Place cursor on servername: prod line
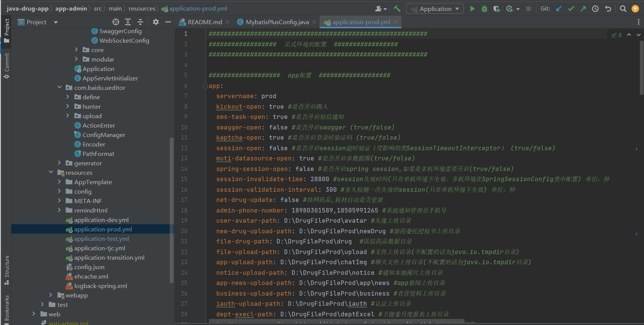Image resolution: width=644 pixels, height=325 pixels. click(x=246, y=96)
